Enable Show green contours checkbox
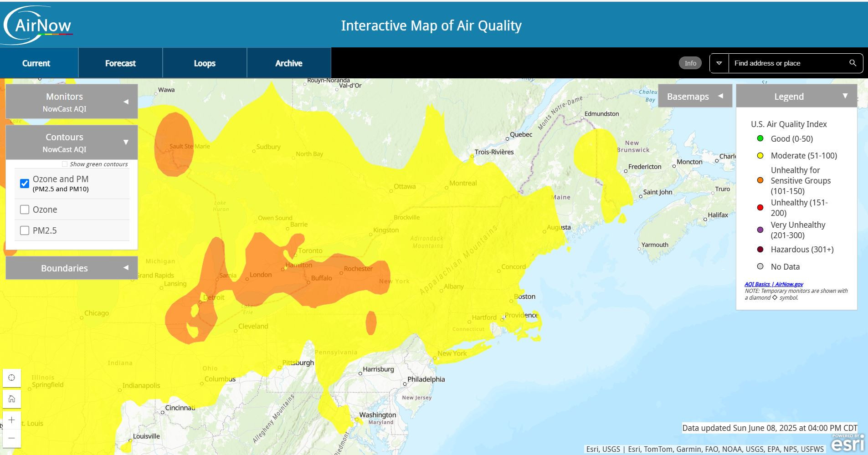 (x=65, y=164)
